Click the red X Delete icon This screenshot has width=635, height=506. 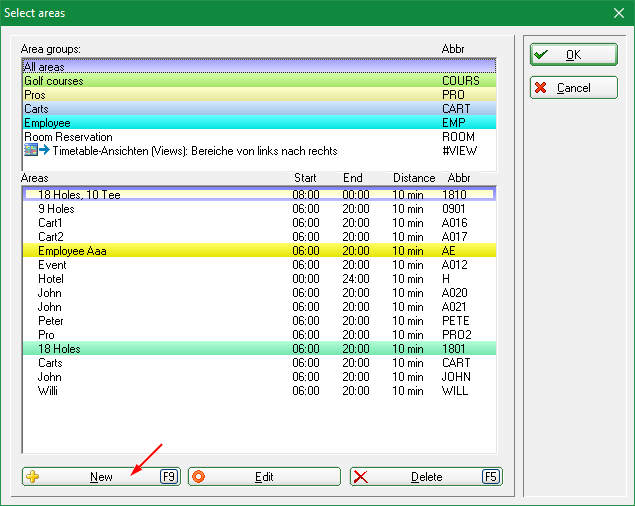(360, 477)
